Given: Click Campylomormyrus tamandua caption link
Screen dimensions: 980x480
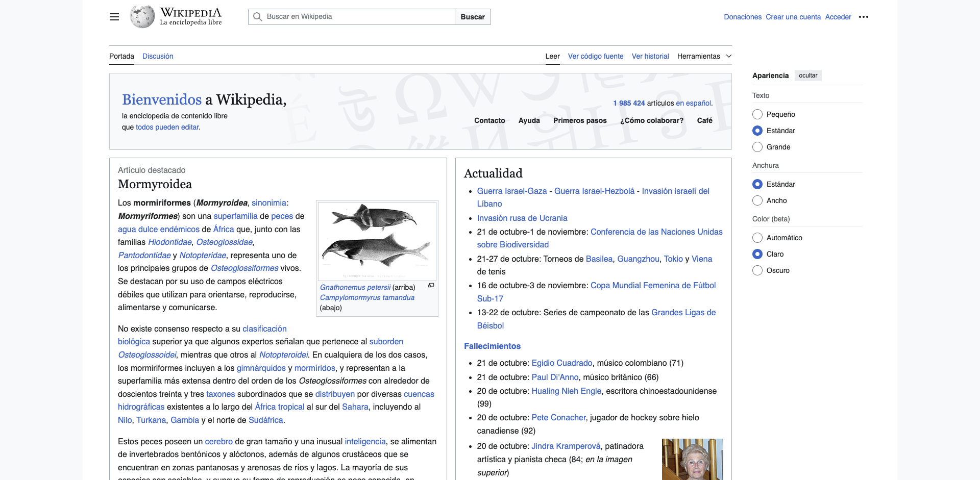Looking at the screenshot, I should (x=367, y=297).
